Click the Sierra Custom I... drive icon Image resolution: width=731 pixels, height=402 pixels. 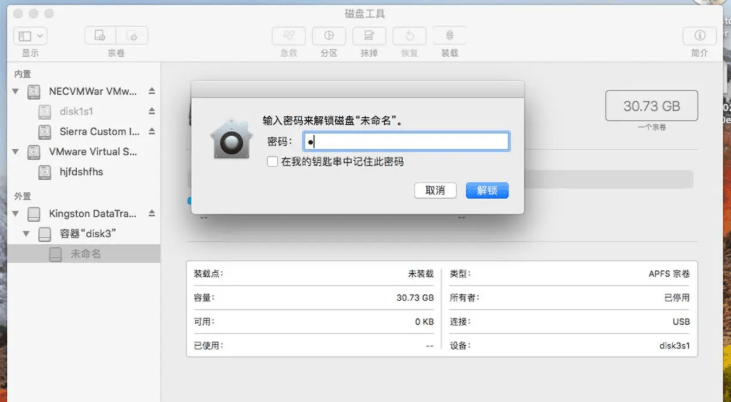tap(45, 132)
